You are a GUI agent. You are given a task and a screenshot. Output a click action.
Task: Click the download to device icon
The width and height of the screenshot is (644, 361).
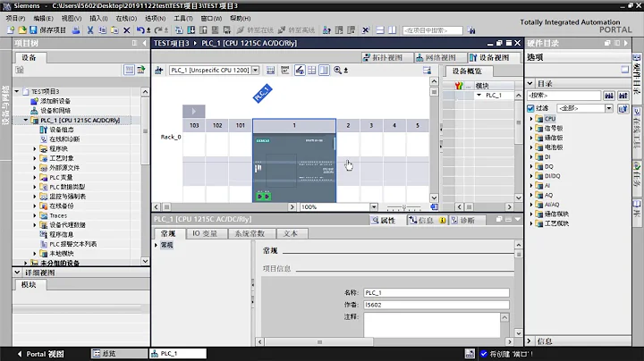(x=191, y=30)
